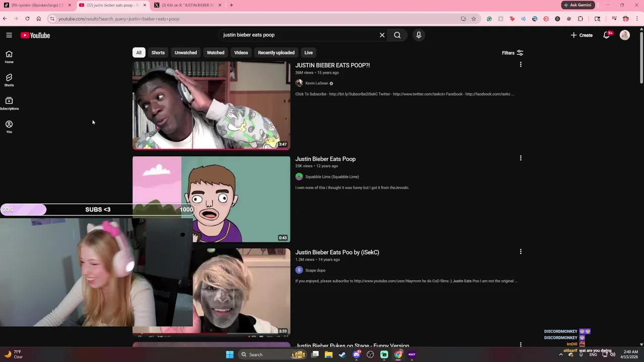Close the justin bieber eats poop tab
The height and width of the screenshot is (362, 644).
145,5
